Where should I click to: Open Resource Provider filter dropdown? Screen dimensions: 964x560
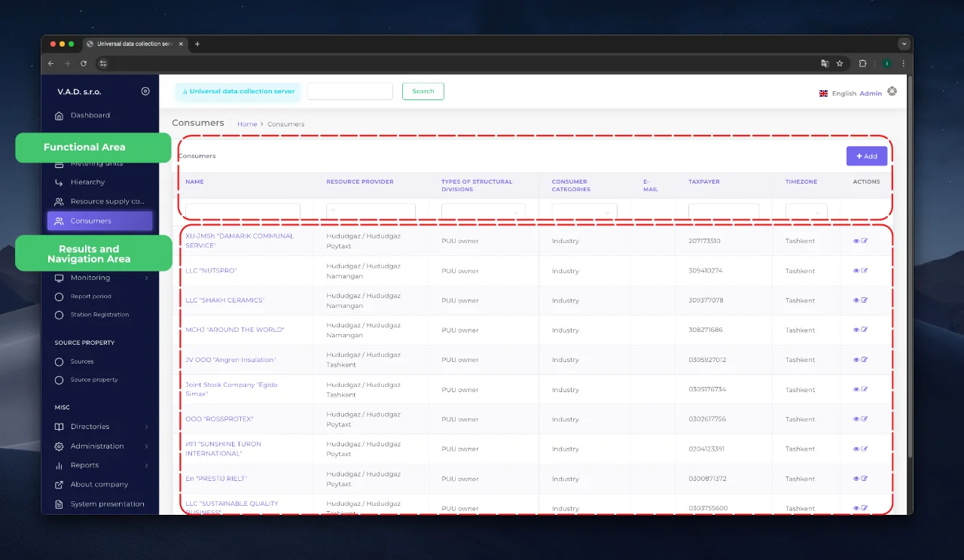(371, 212)
